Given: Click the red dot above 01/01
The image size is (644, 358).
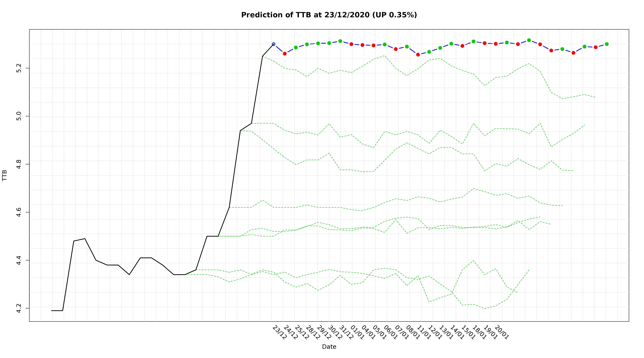Looking at the screenshot, I should 351,44.
